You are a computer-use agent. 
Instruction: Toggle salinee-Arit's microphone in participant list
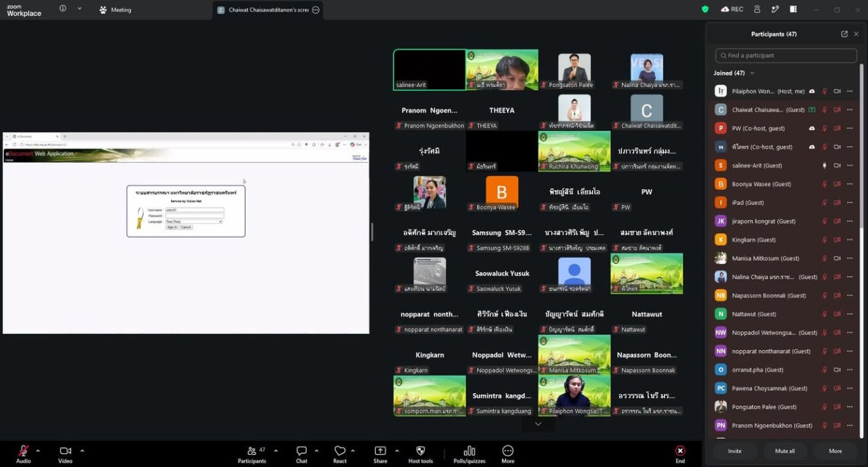825,166
